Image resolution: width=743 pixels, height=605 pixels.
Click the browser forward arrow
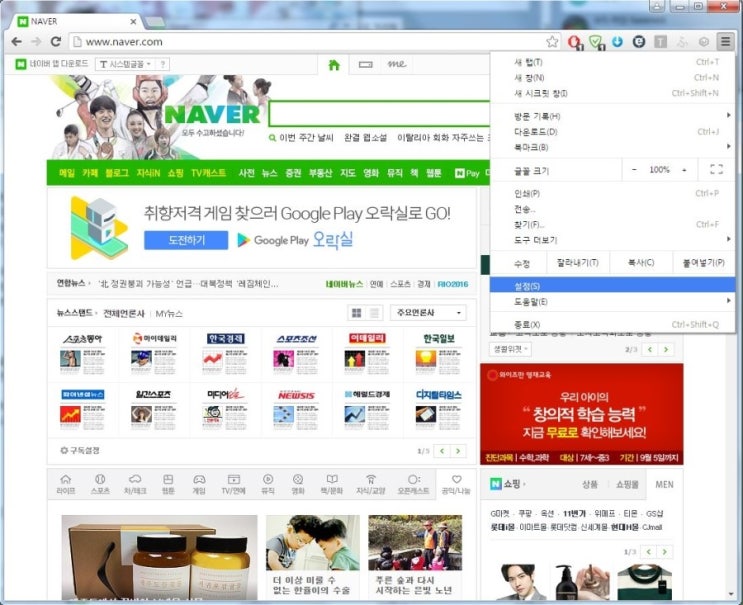point(36,42)
